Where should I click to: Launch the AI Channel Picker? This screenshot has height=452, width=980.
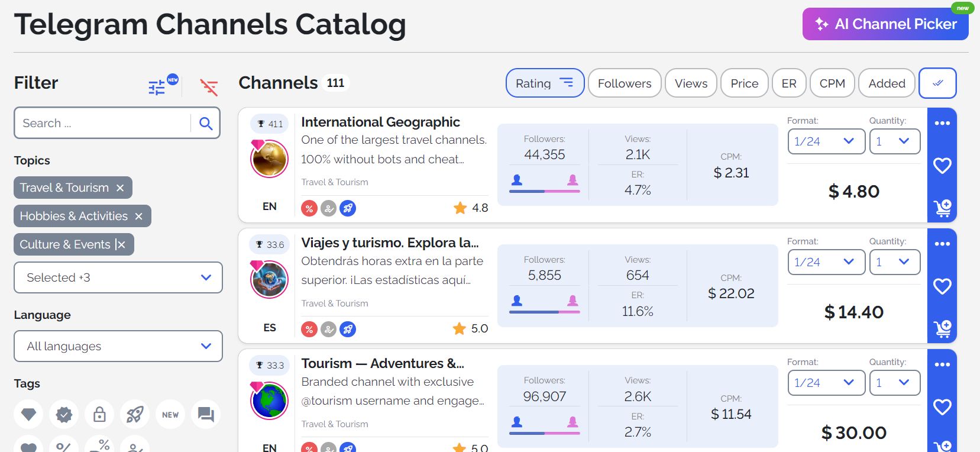[x=885, y=24]
